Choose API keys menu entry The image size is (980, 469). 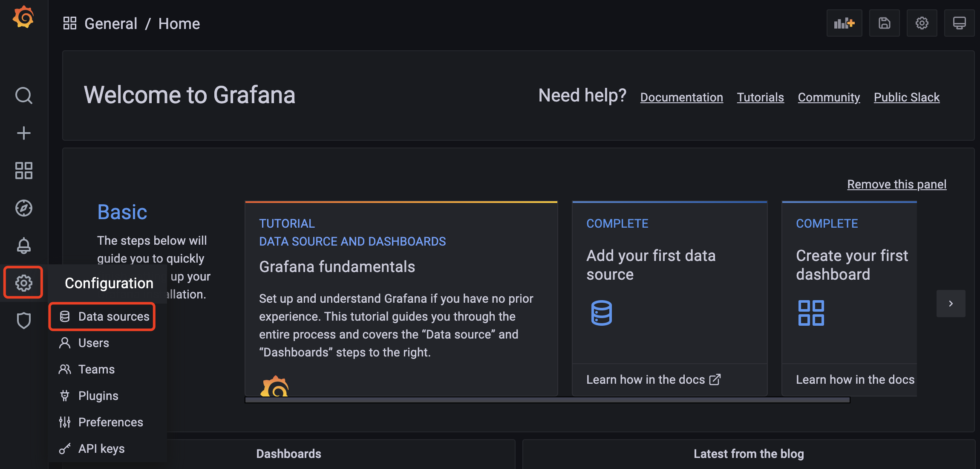[101, 449]
